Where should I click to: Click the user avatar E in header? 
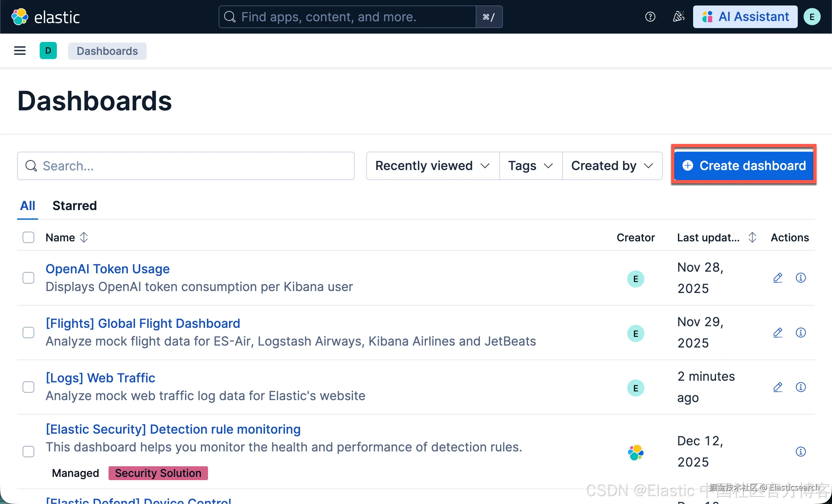click(812, 17)
